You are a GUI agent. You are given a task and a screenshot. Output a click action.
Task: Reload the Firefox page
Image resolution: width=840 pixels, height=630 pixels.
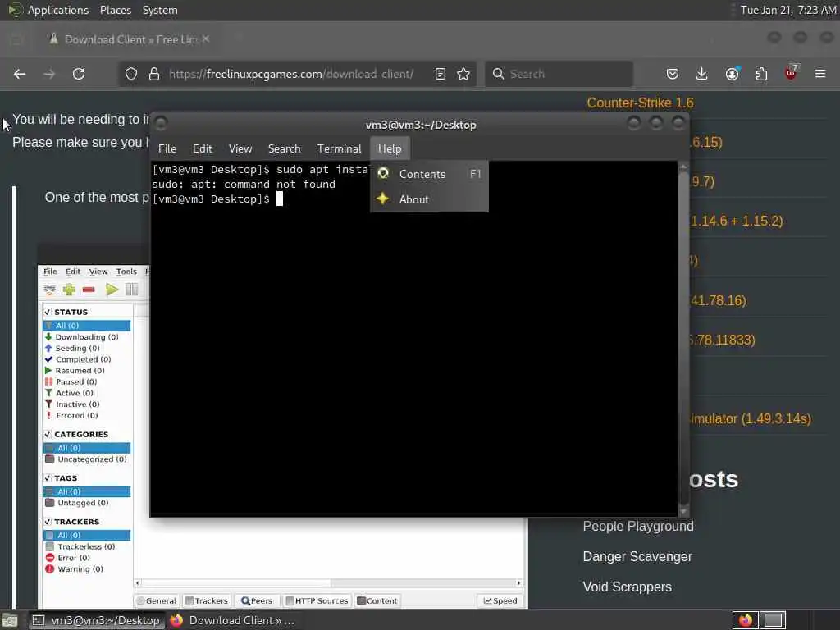click(x=79, y=74)
